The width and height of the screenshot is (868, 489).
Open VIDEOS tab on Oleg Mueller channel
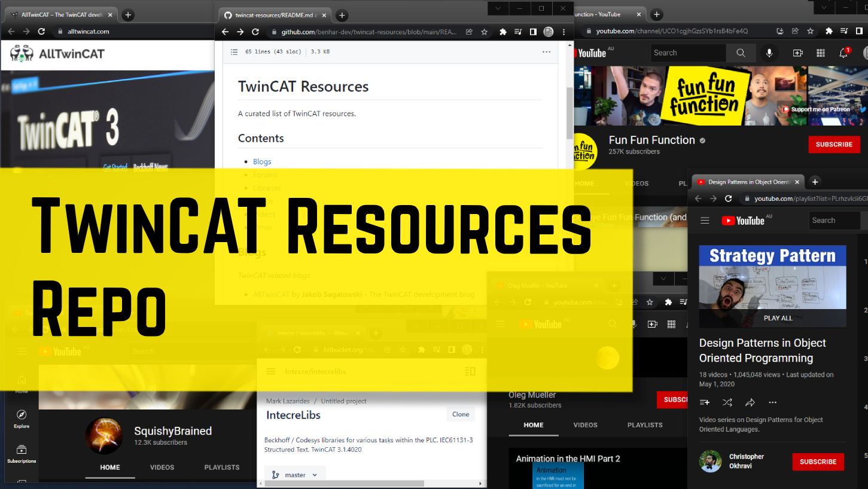(x=586, y=425)
